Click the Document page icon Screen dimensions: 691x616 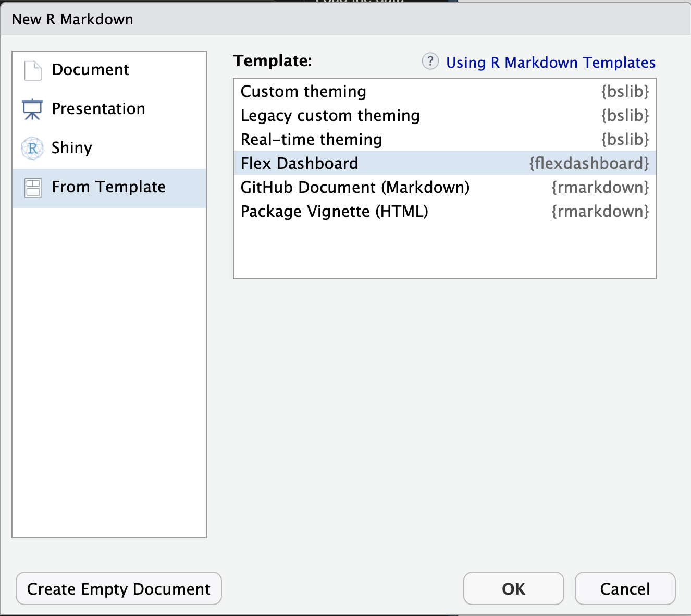pos(33,70)
